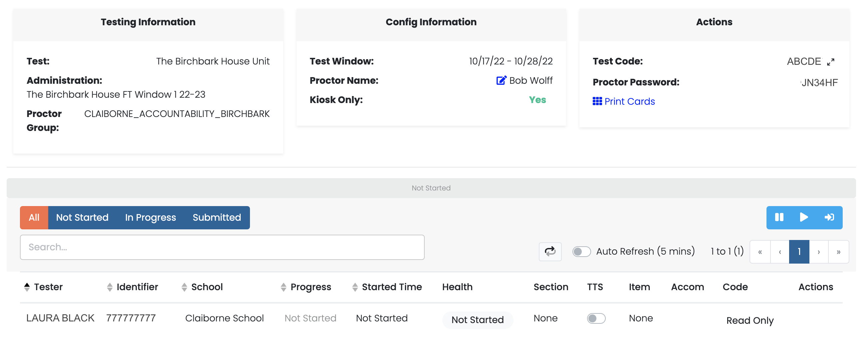
Task: Jump to last page double chevron
Action: pyautogui.click(x=838, y=252)
